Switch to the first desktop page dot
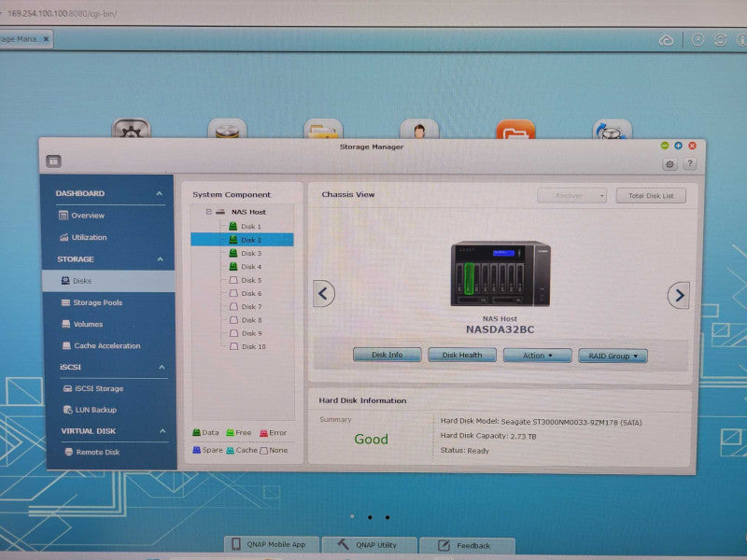Image resolution: width=747 pixels, height=560 pixels. [352, 516]
